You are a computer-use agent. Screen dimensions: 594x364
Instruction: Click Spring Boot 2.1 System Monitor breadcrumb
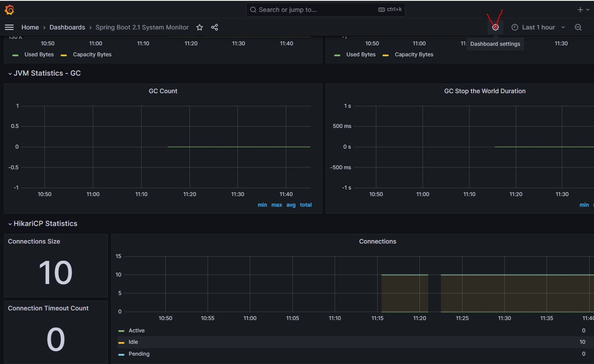pyautogui.click(x=142, y=27)
